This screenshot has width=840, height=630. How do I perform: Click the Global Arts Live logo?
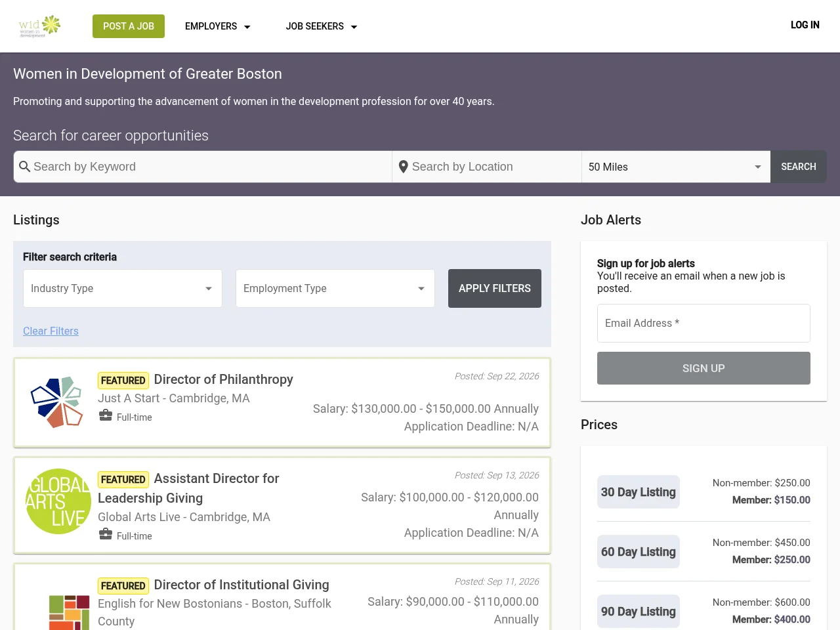58,501
